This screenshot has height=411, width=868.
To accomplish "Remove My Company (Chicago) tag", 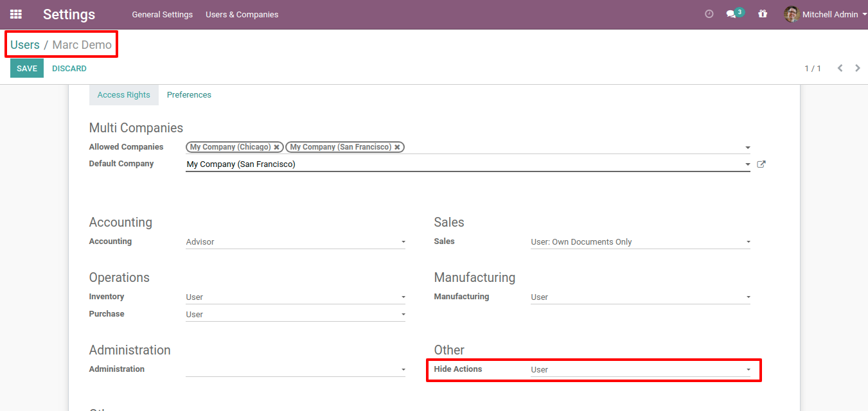I will click(x=276, y=147).
